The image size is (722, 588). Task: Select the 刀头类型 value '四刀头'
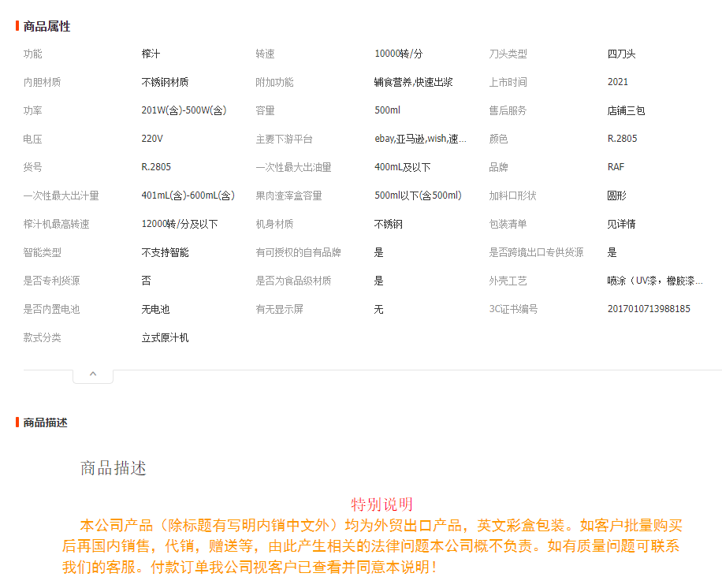pyautogui.click(x=621, y=54)
